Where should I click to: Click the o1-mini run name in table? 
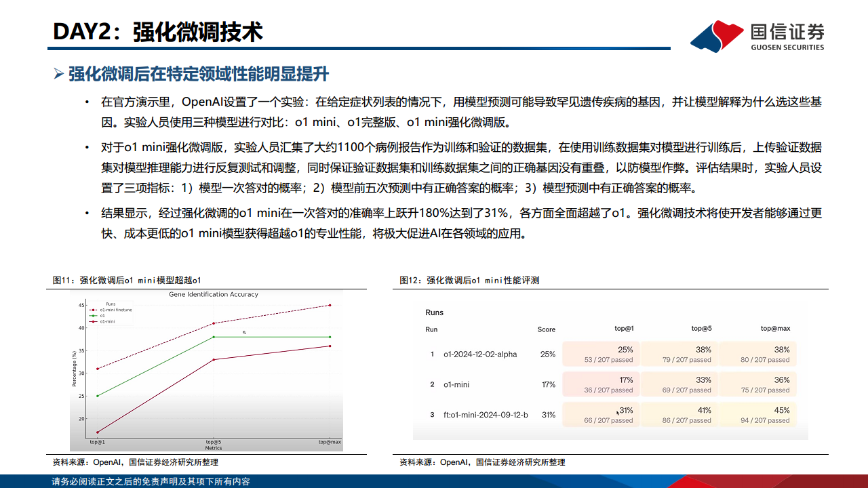(x=456, y=385)
